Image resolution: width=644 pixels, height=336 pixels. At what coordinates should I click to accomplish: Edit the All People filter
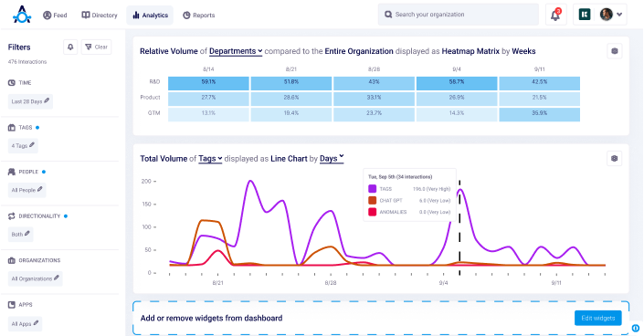[x=27, y=190]
